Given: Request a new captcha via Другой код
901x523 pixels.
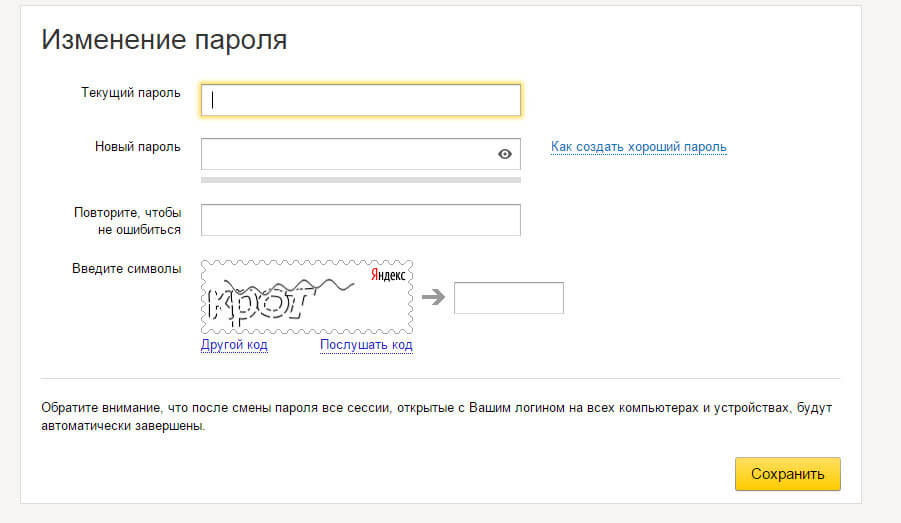Looking at the screenshot, I should [234, 345].
